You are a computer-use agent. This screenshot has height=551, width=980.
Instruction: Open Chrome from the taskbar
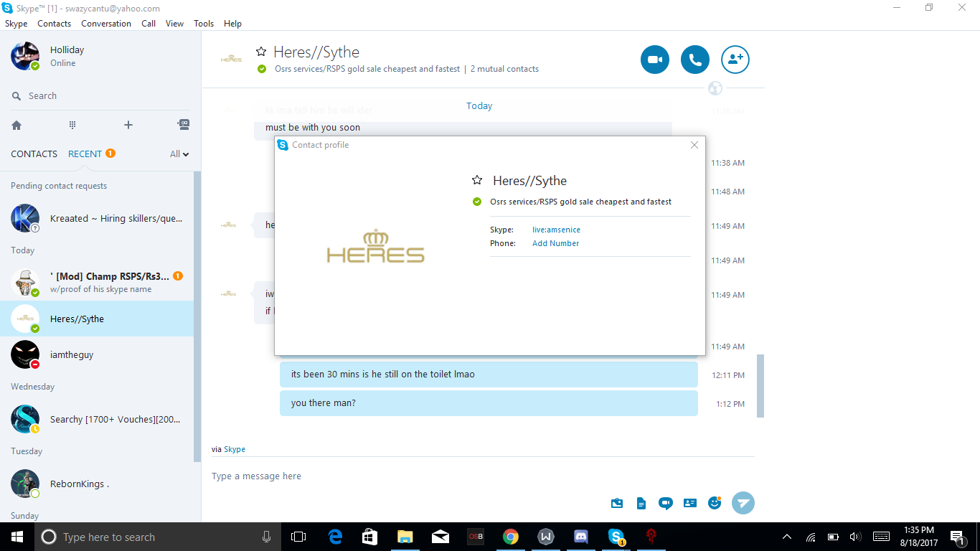pyautogui.click(x=511, y=537)
